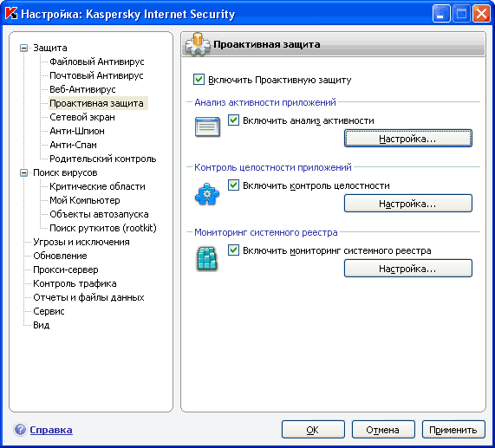Click the application activity analysis window icon
Viewport: 495px width, 448px height.
click(x=207, y=127)
